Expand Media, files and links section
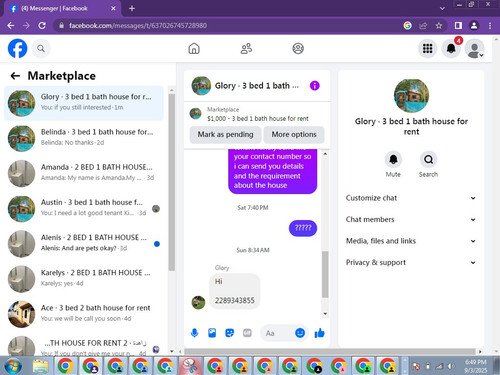 point(410,241)
